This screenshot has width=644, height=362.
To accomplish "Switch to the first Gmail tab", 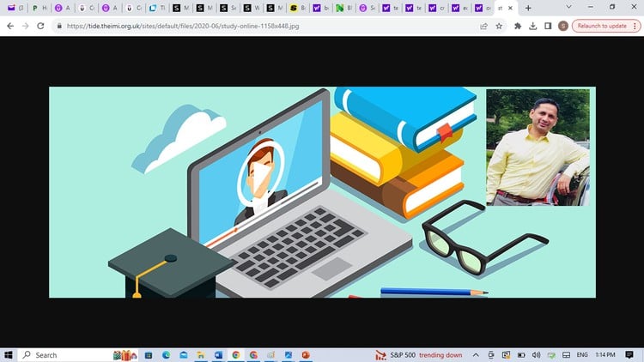I will pyautogui.click(x=11, y=8).
